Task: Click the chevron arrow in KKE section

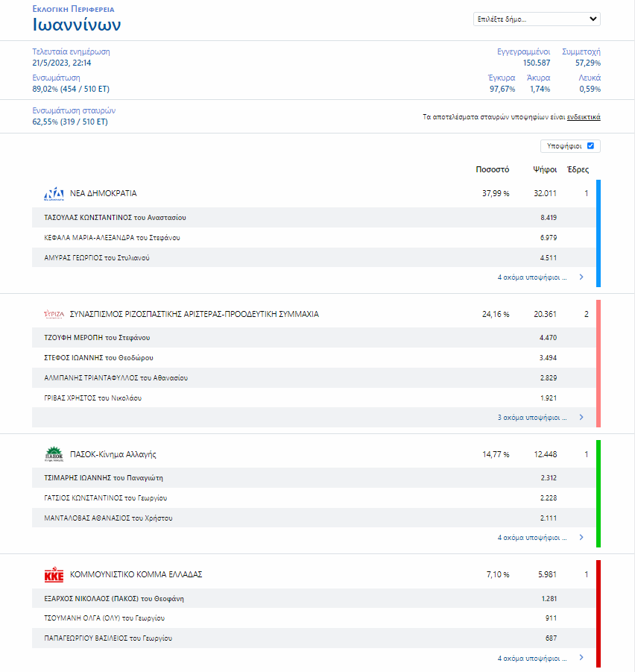Action: [x=581, y=659]
